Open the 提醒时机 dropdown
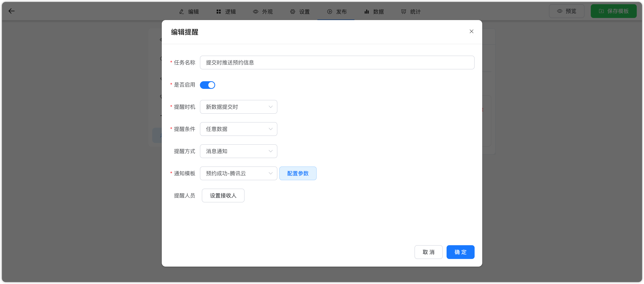 238,107
